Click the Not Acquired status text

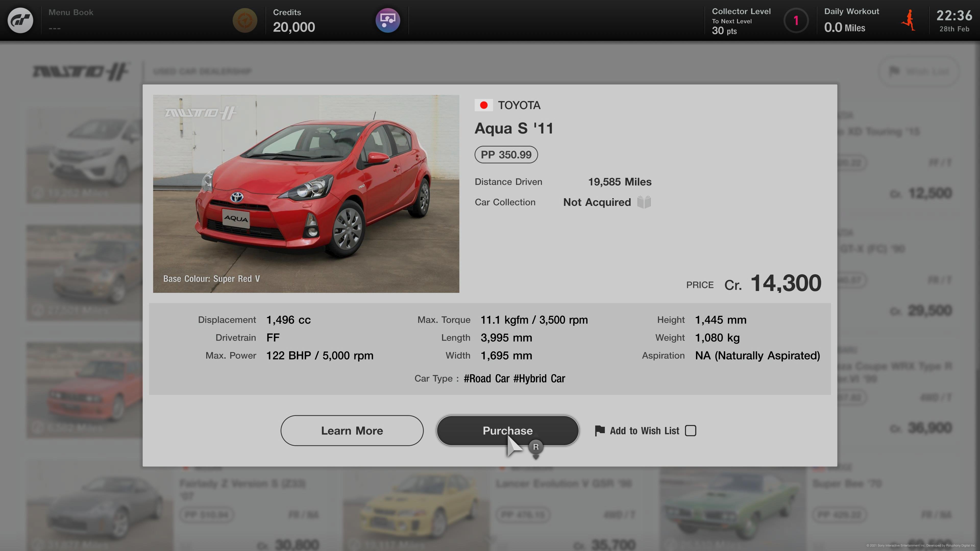[597, 202]
